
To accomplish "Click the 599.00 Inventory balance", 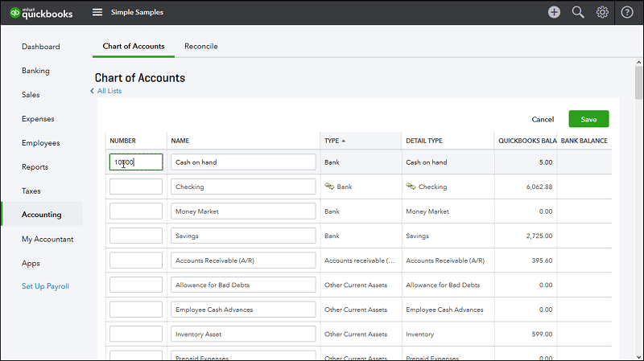I will (542, 334).
